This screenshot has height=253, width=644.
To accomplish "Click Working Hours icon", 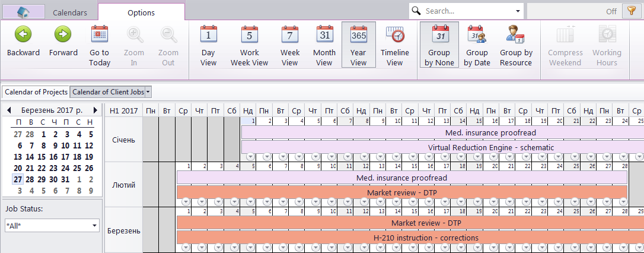I will 606,34.
